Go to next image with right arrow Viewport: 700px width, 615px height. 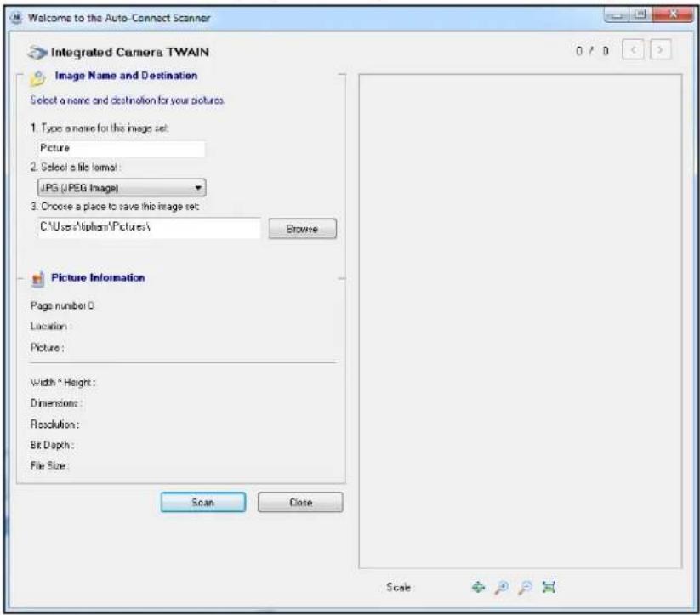point(660,49)
